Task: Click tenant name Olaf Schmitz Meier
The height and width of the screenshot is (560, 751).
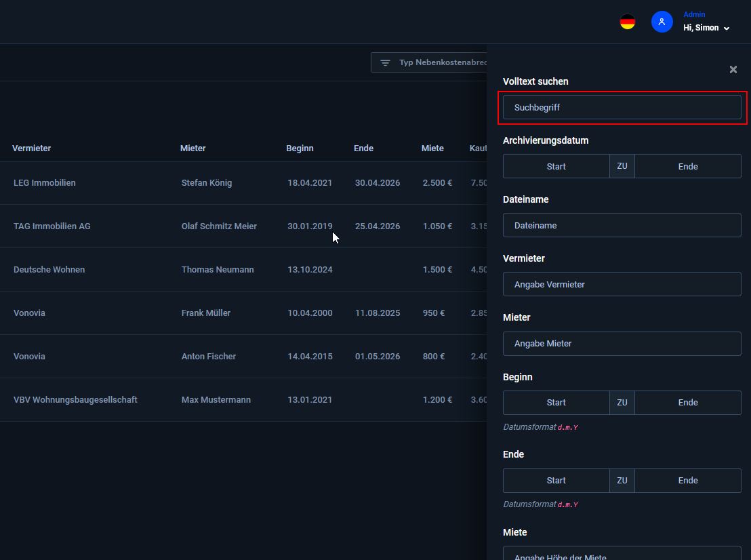Action: pyautogui.click(x=219, y=226)
